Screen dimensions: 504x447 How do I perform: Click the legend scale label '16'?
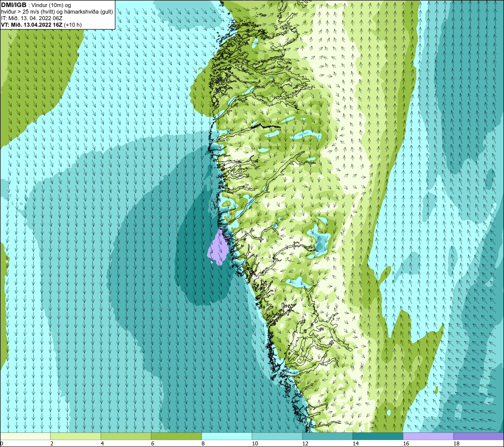(x=406, y=443)
